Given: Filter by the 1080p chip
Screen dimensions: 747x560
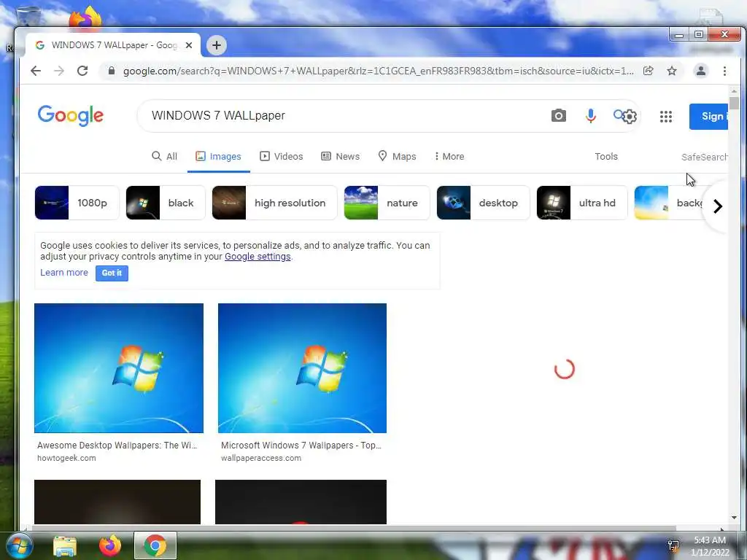Looking at the screenshot, I should [77, 203].
